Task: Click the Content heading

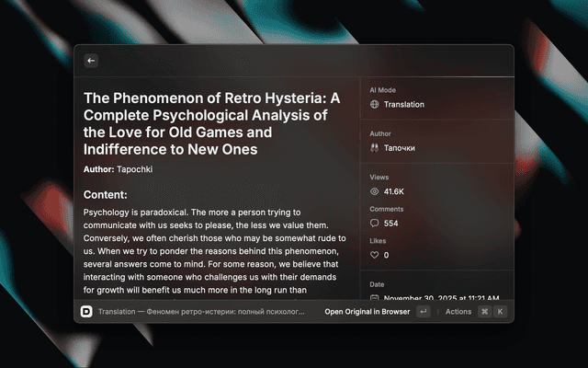Action: click(x=105, y=195)
